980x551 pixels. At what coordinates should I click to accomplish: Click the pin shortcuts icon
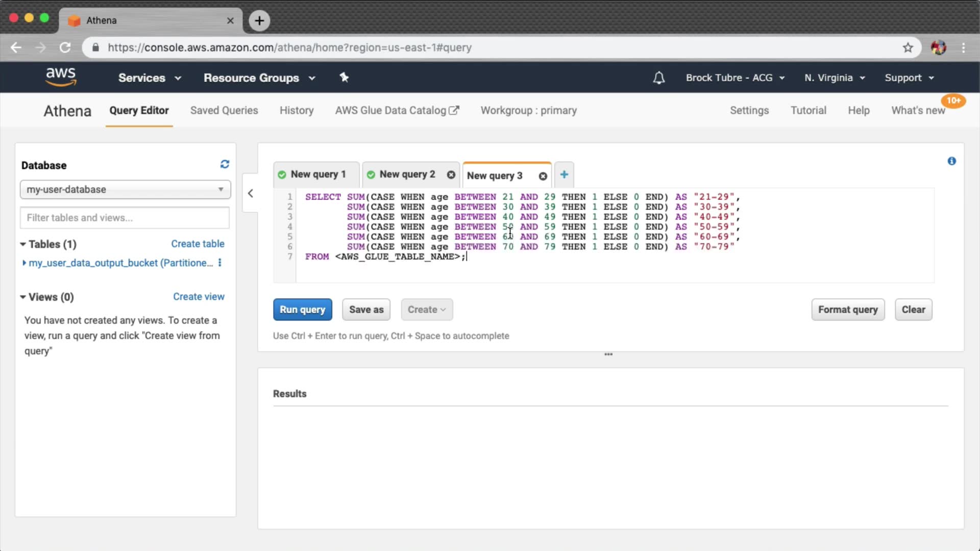[344, 78]
